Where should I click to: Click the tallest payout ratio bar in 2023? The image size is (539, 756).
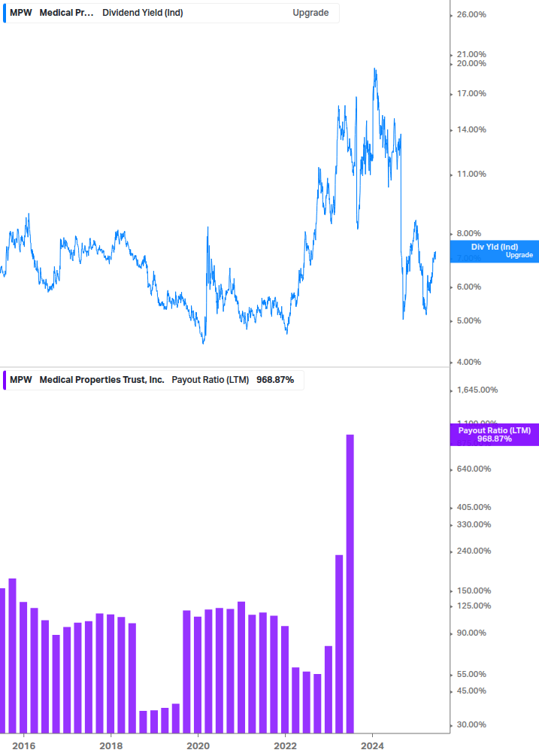pyautogui.click(x=350, y=584)
